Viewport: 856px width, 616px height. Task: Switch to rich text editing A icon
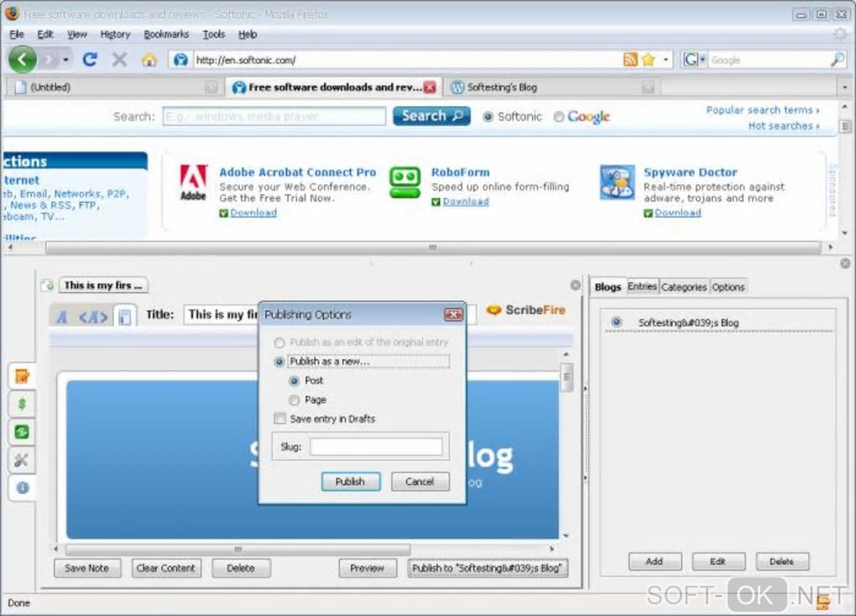[62, 316]
